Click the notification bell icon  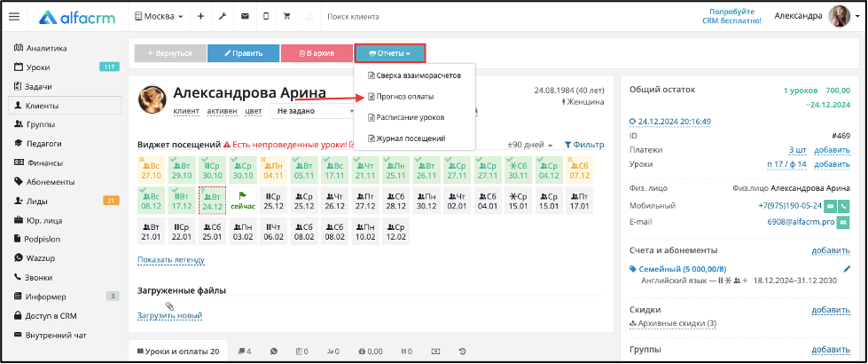[309, 16]
